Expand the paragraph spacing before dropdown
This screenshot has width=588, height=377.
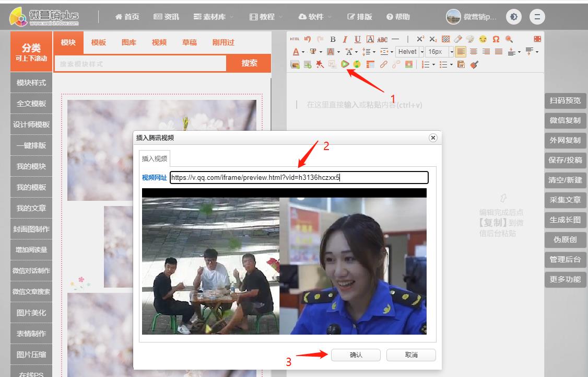click(520, 52)
